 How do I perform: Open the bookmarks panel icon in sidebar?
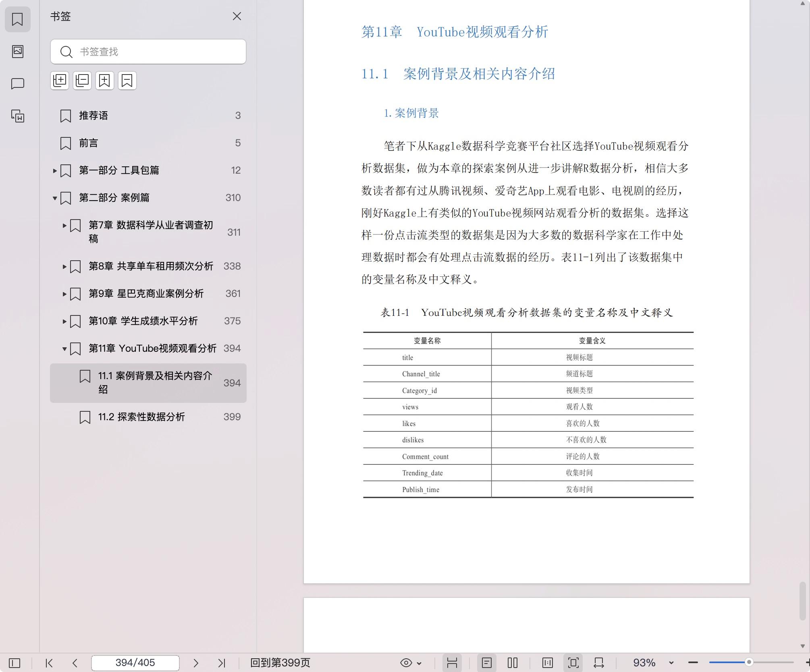17,19
